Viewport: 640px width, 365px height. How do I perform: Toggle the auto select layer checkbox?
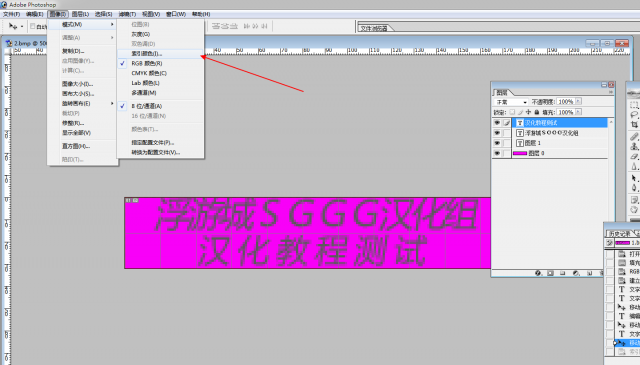point(33,27)
